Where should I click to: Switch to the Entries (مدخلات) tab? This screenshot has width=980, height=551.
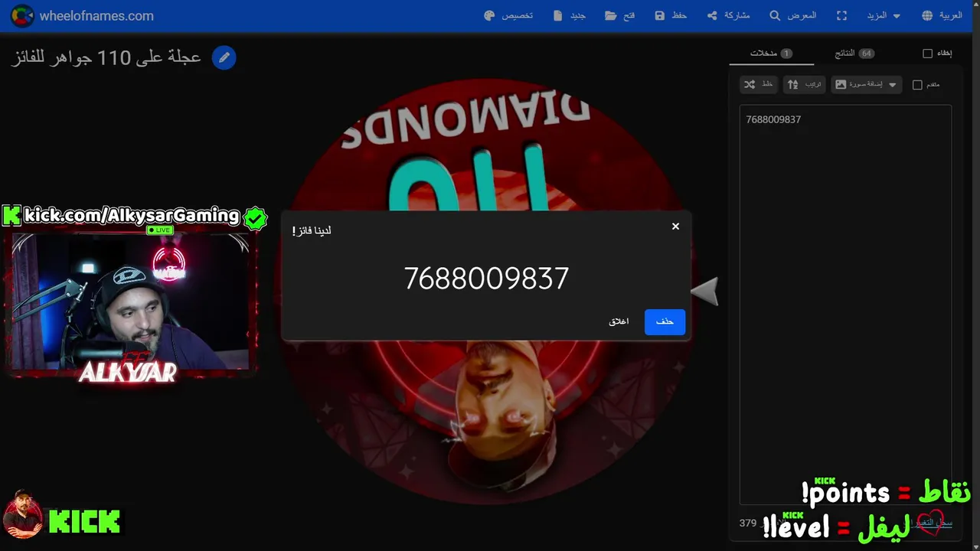click(x=771, y=53)
